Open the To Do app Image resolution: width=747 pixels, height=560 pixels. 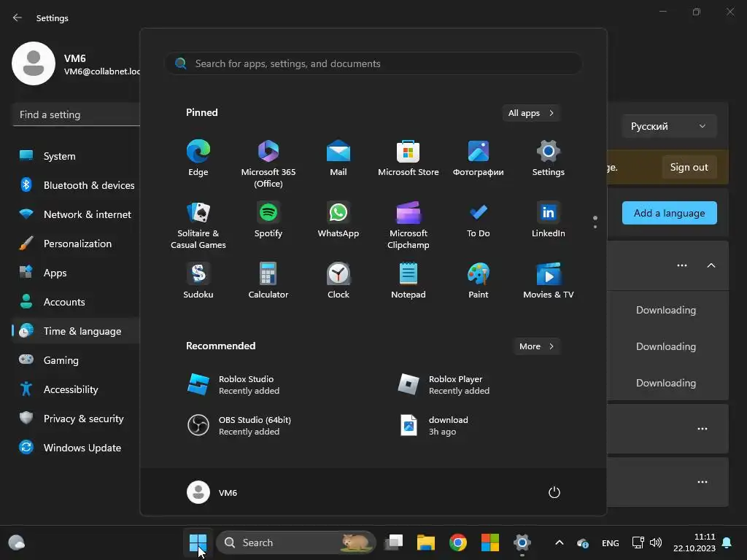click(x=479, y=219)
